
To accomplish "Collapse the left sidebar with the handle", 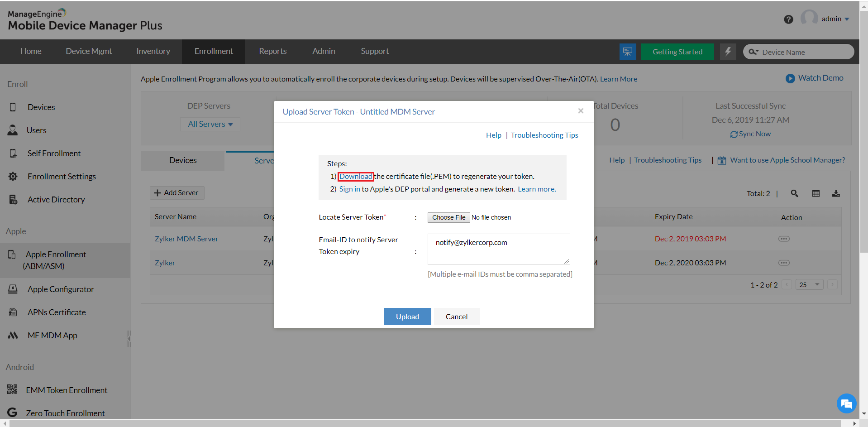I will tap(129, 338).
